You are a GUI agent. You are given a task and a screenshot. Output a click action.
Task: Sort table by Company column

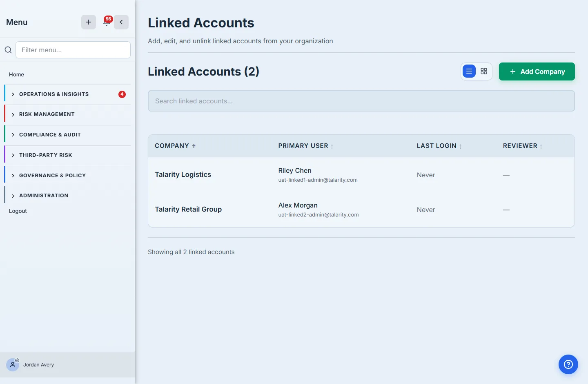[175, 146]
